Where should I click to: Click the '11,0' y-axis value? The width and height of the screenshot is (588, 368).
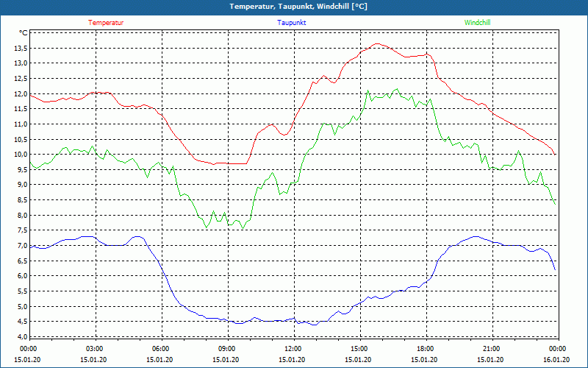click(21, 124)
